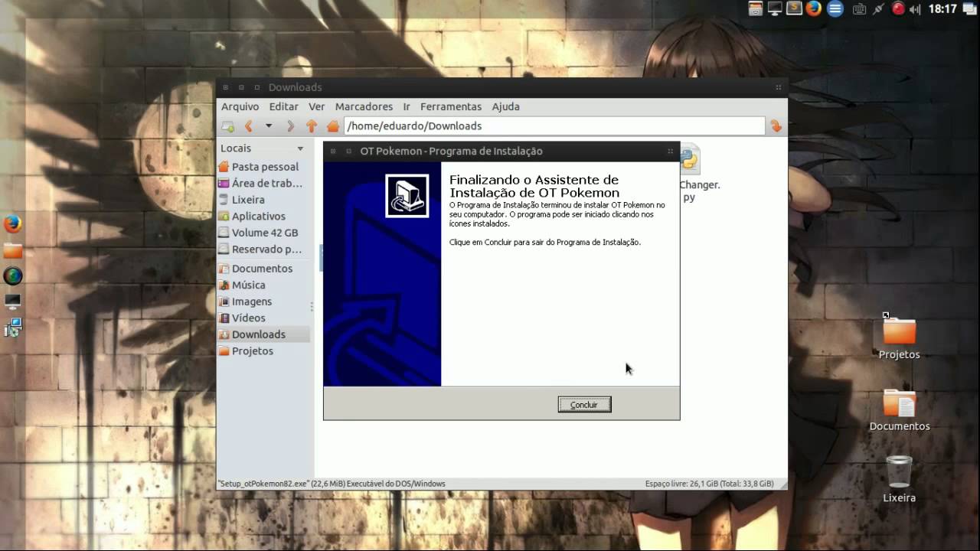Expand the Locais side pane dropdown
This screenshot has width=980, height=551.
[x=300, y=148]
